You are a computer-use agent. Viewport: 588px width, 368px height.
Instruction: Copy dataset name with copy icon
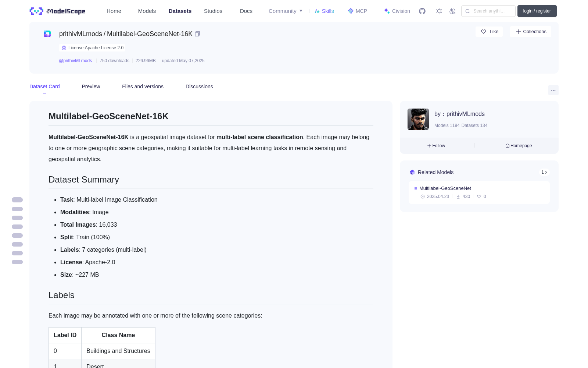(197, 34)
